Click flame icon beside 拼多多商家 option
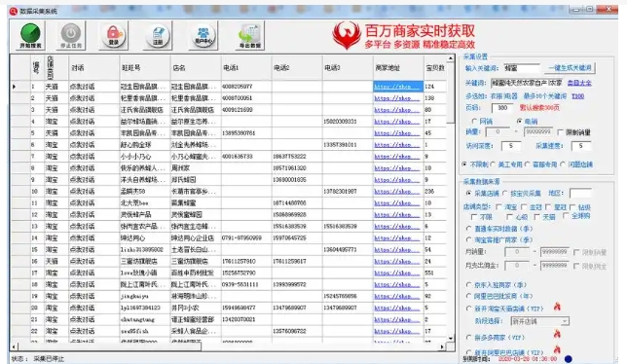 (x=557, y=334)
